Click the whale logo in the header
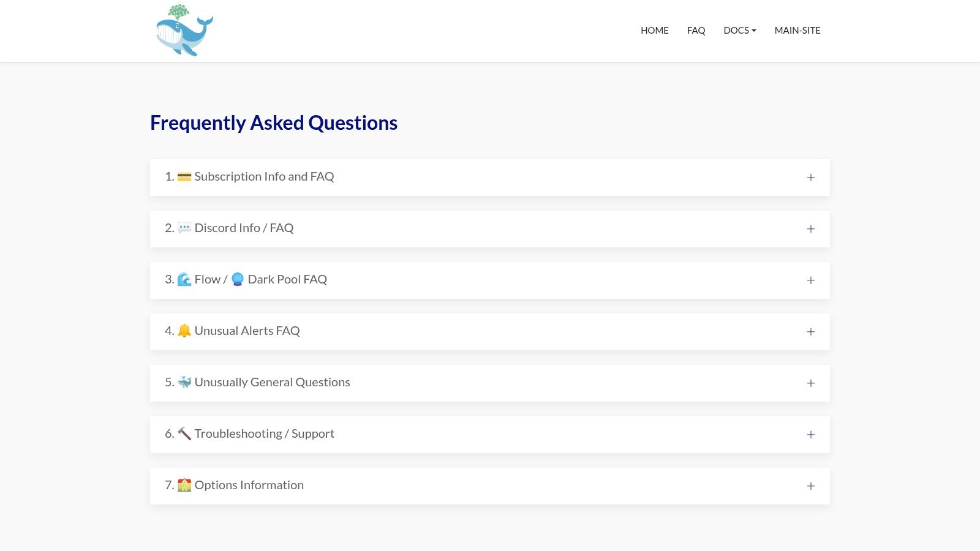The height and width of the screenshot is (551, 980). [x=184, y=31]
